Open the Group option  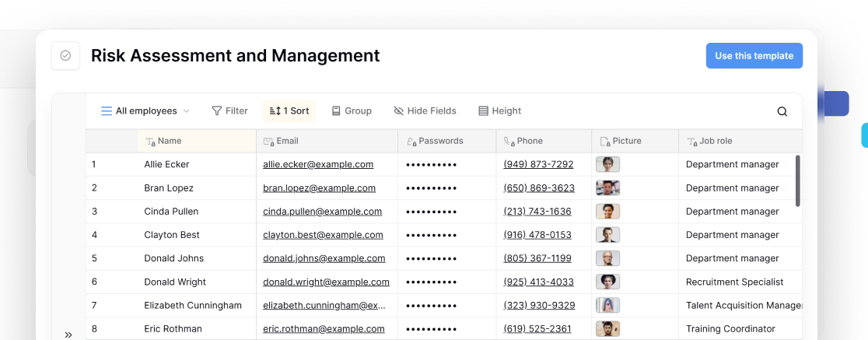(352, 110)
